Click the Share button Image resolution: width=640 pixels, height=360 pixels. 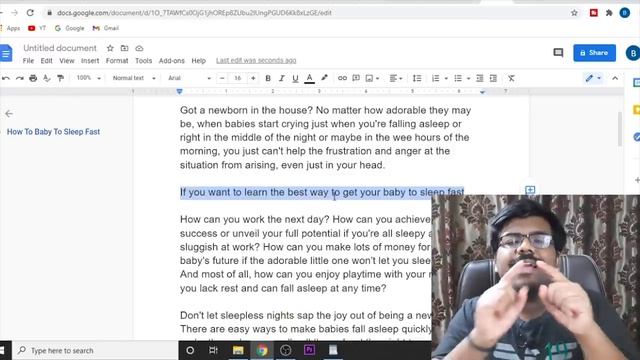tap(594, 53)
